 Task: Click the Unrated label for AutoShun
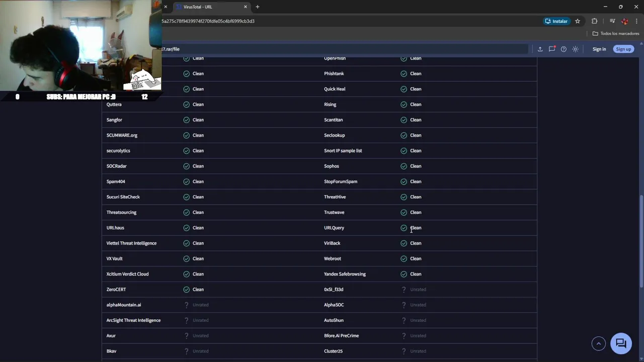click(418, 320)
